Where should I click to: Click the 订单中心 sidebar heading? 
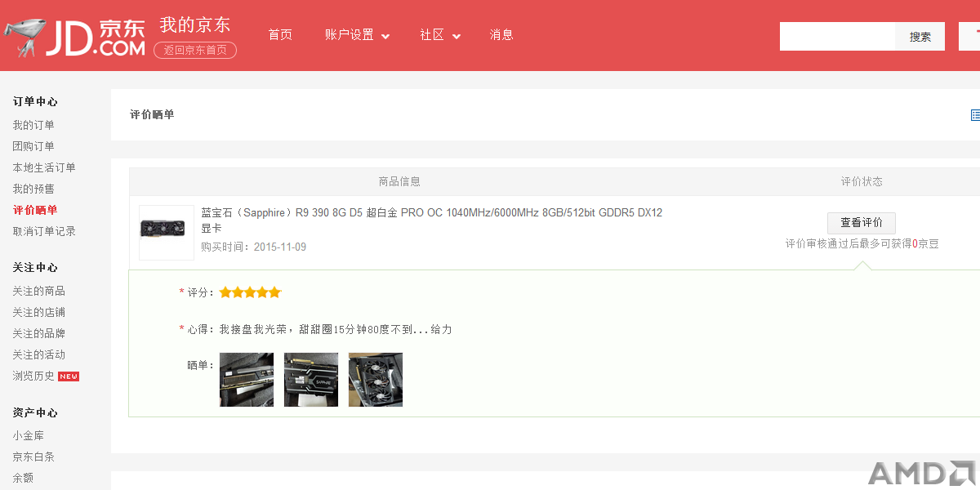click(x=35, y=101)
